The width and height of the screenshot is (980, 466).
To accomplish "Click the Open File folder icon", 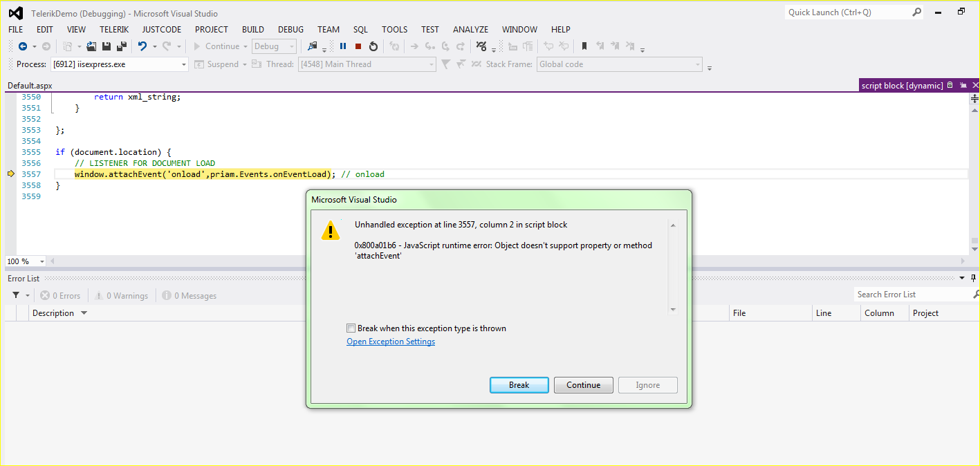I will [91, 46].
